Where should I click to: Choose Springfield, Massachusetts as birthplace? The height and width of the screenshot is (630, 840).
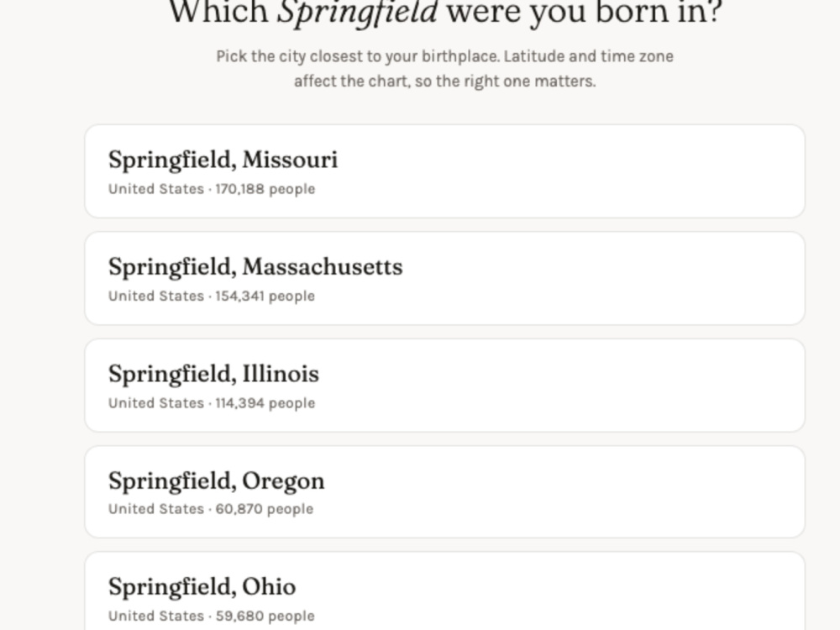pos(444,279)
